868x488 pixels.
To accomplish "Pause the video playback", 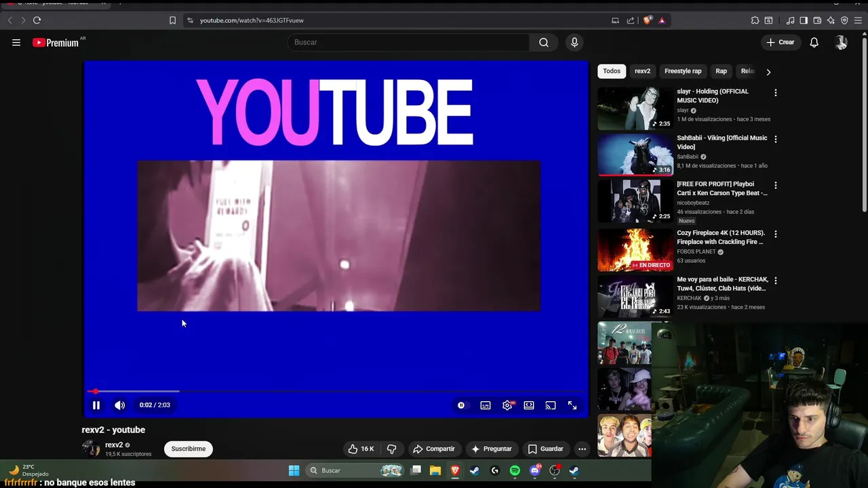I will [x=96, y=405].
